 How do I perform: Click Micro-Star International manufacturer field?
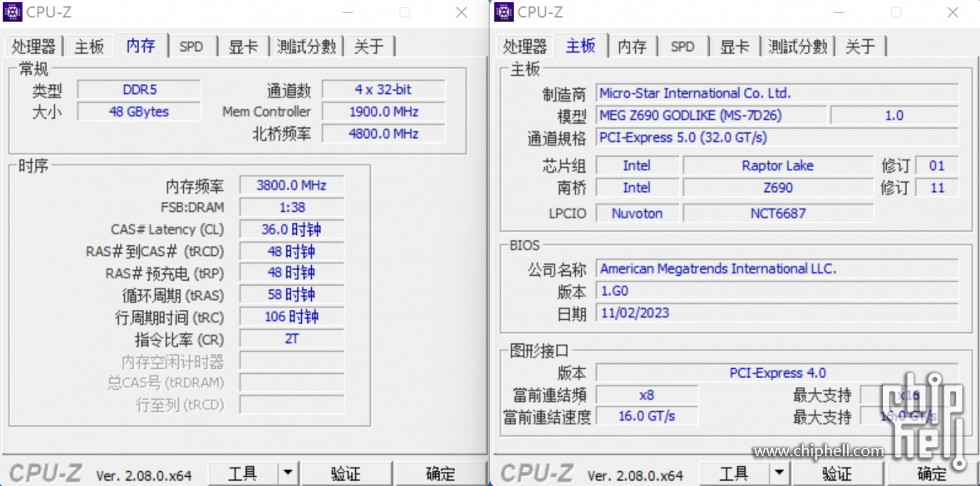(777, 93)
